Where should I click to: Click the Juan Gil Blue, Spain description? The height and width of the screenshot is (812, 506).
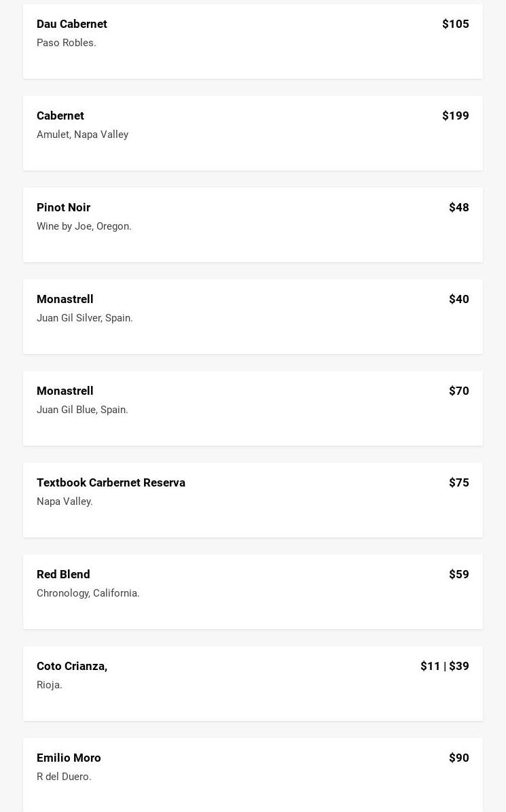pos(82,410)
